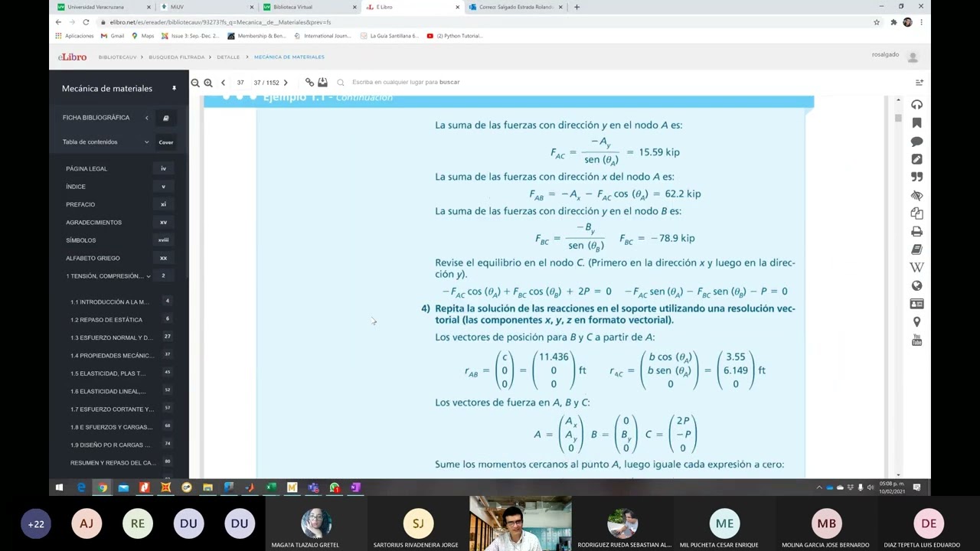980x551 pixels.
Task: Open 1.5 ELASTICIDAD, PLAS T... section
Action: 108,373
